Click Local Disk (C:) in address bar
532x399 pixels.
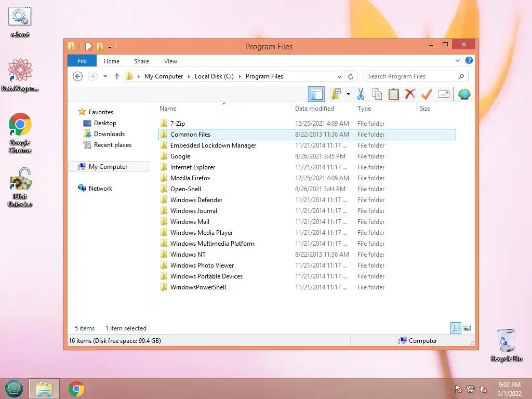pos(214,76)
